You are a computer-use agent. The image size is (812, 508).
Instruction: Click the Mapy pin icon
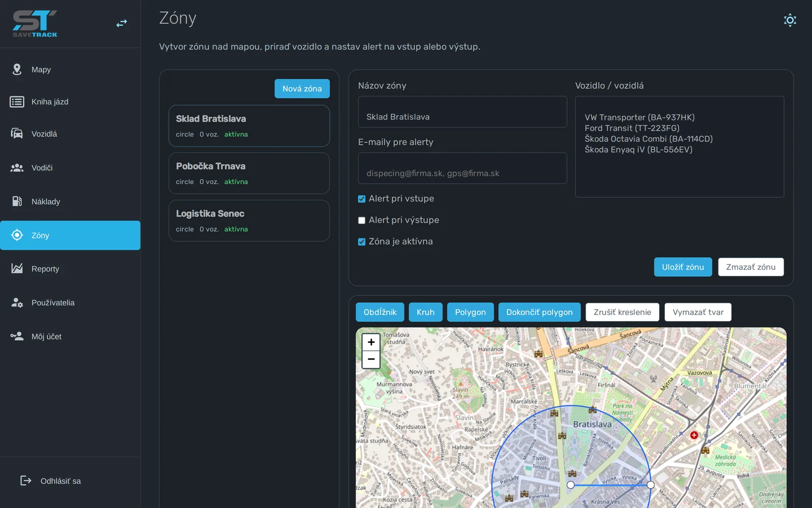coord(17,70)
